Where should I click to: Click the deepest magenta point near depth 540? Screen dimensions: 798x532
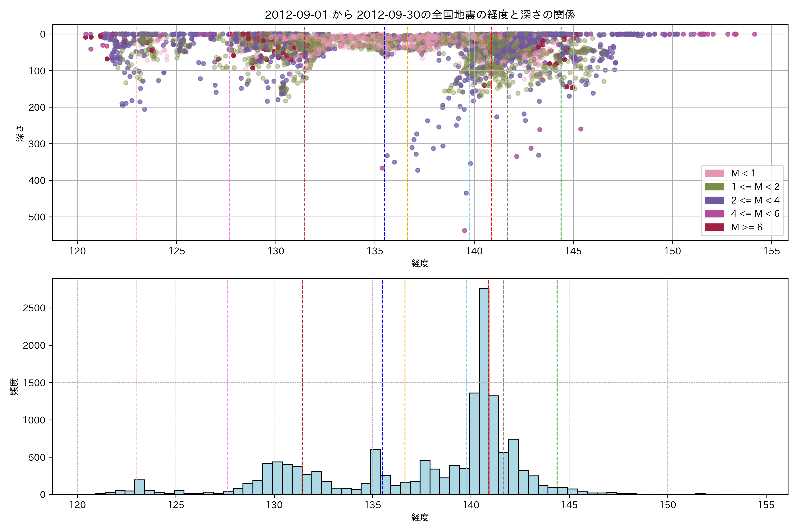[x=464, y=231]
